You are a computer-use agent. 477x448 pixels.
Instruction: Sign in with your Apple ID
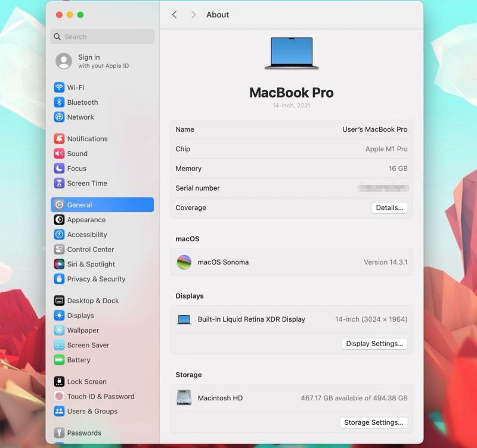point(103,61)
